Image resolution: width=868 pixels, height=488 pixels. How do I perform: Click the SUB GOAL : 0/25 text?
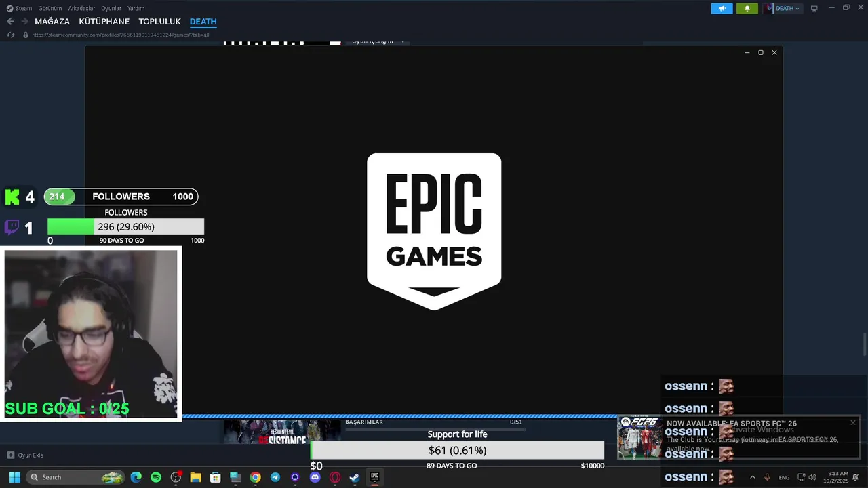tap(67, 409)
